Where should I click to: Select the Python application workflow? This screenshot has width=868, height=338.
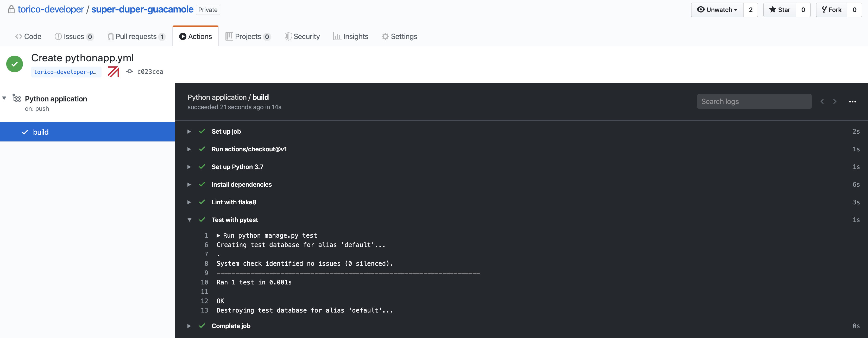pos(56,99)
